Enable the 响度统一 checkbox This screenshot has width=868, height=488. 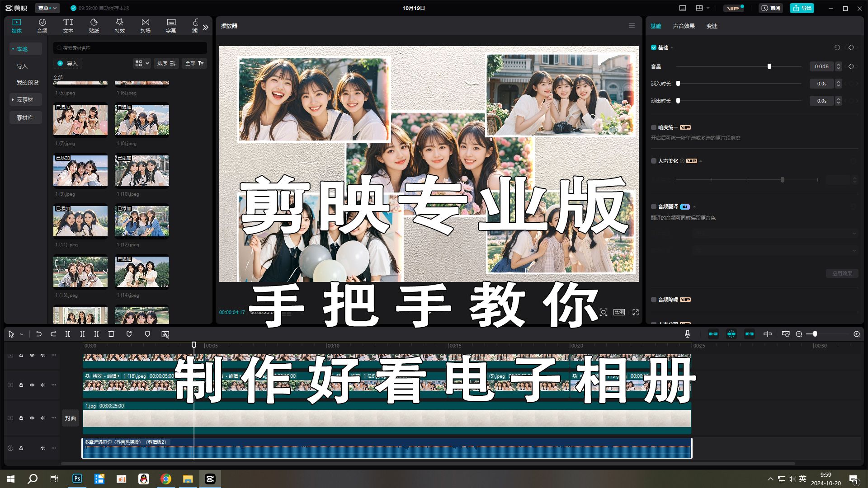(654, 127)
